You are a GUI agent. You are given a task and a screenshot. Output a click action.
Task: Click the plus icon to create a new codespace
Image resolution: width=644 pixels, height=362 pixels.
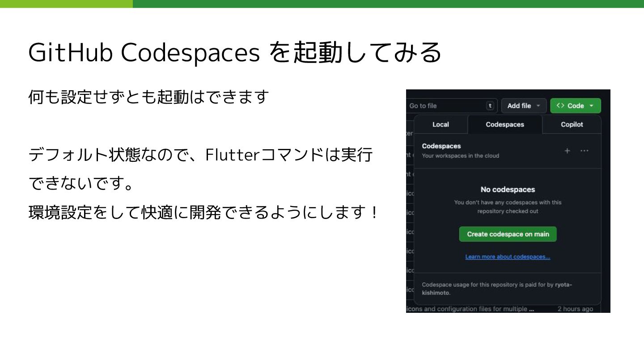pyautogui.click(x=567, y=151)
